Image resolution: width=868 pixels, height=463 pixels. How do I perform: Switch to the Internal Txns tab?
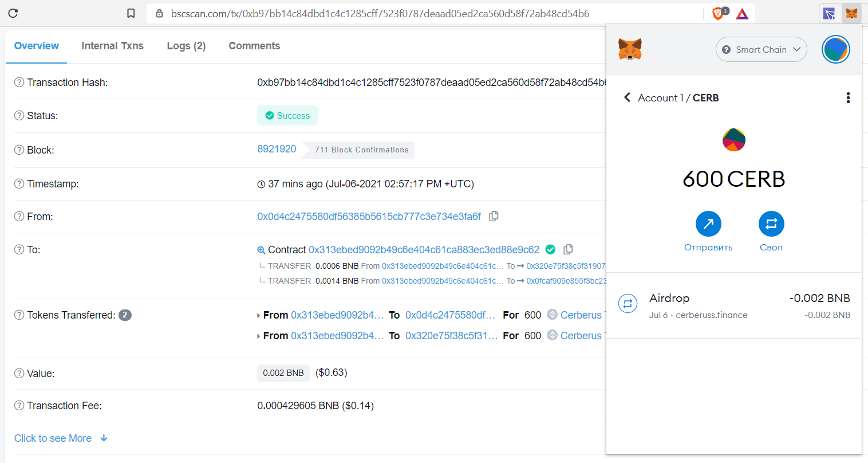(x=112, y=46)
